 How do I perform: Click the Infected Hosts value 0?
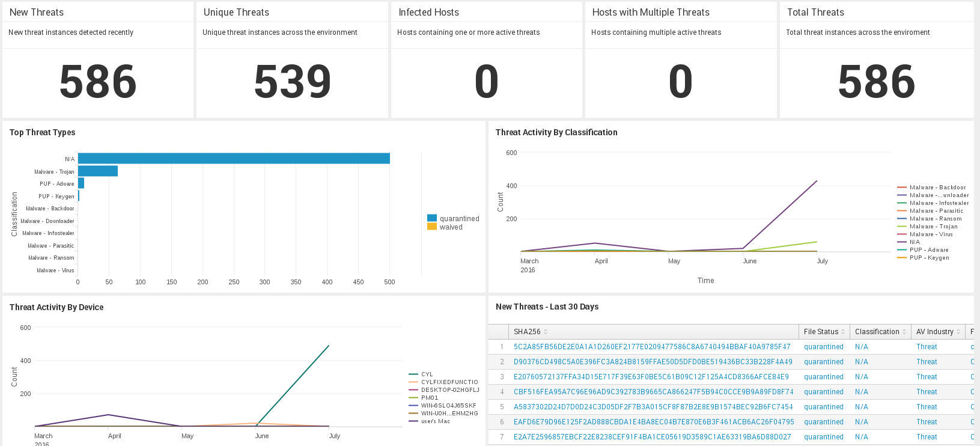[487, 82]
